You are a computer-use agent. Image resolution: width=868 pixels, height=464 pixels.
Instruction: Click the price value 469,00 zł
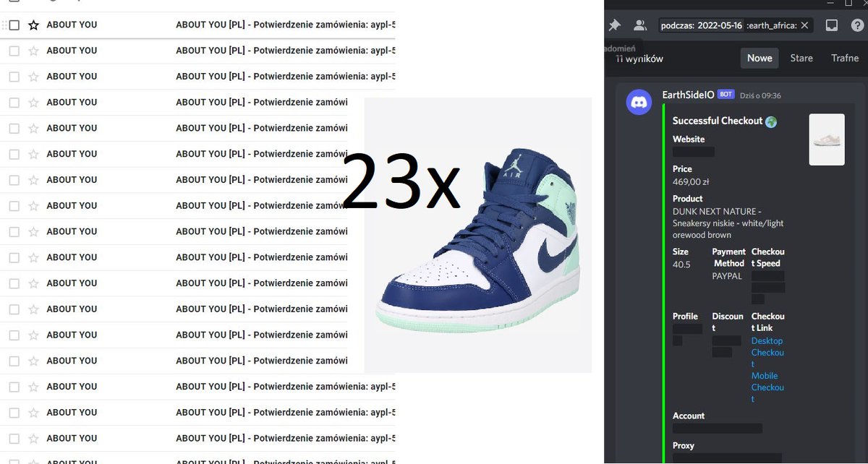692,181
